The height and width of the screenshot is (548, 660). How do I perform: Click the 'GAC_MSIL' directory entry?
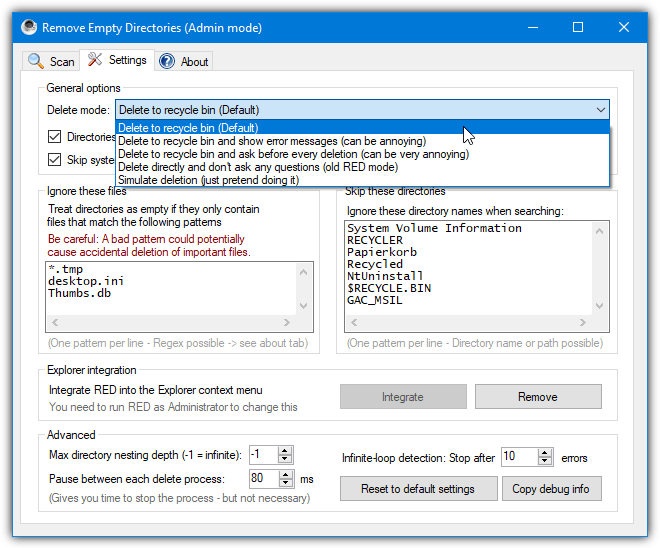click(x=375, y=300)
